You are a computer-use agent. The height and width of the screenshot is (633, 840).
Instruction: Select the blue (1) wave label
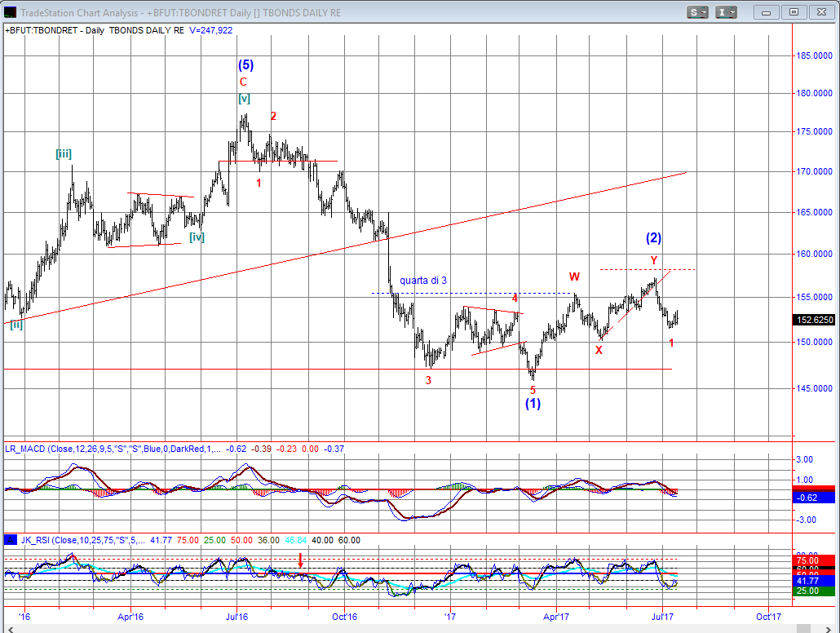(x=533, y=403)
